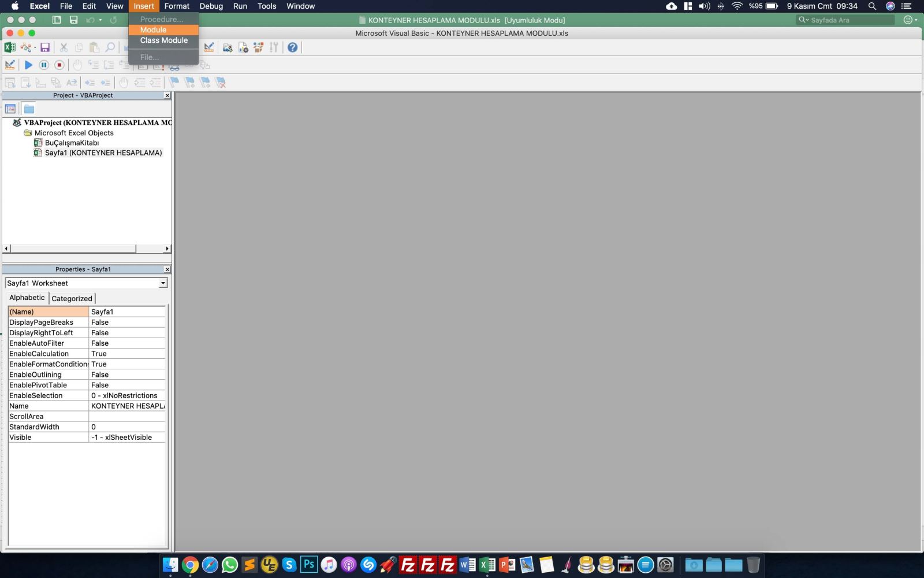Viewport: 924px width, 578px height.
Task: Click the ScrollArea property value field
Action: 127,416
